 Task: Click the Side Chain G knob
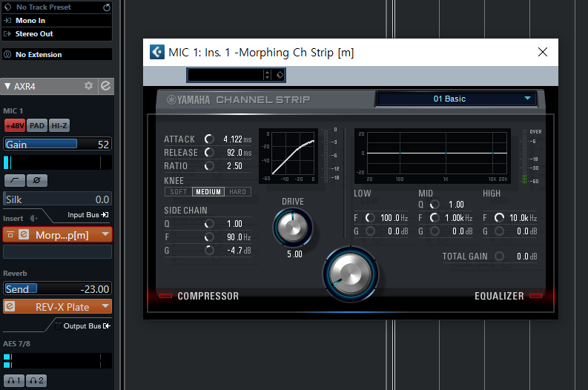pos(209,250)
